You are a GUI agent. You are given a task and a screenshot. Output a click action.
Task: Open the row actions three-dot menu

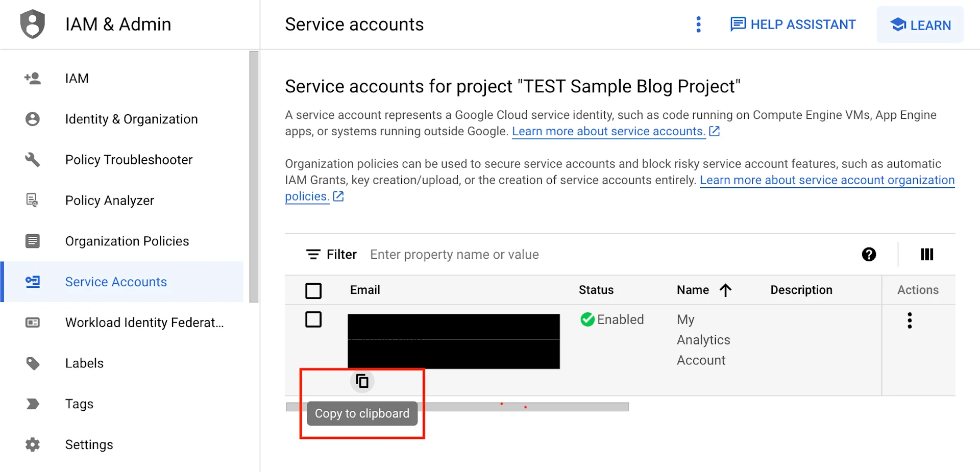point(910,320)
